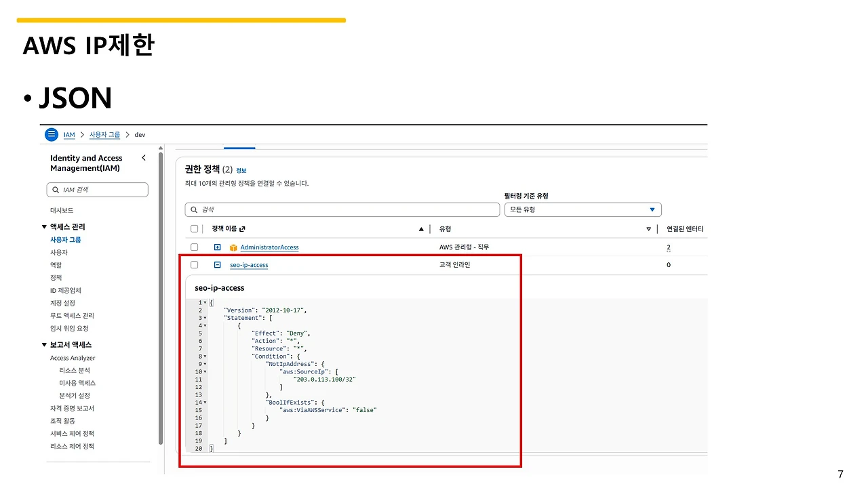
Task: Collapse the 보고서 액세스 sidebar section
Action: (x=45, y=344)
